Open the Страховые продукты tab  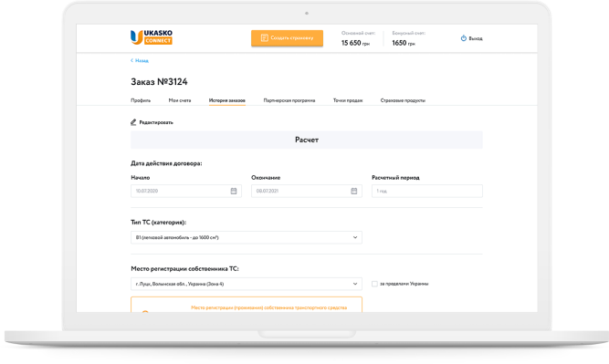403,100
